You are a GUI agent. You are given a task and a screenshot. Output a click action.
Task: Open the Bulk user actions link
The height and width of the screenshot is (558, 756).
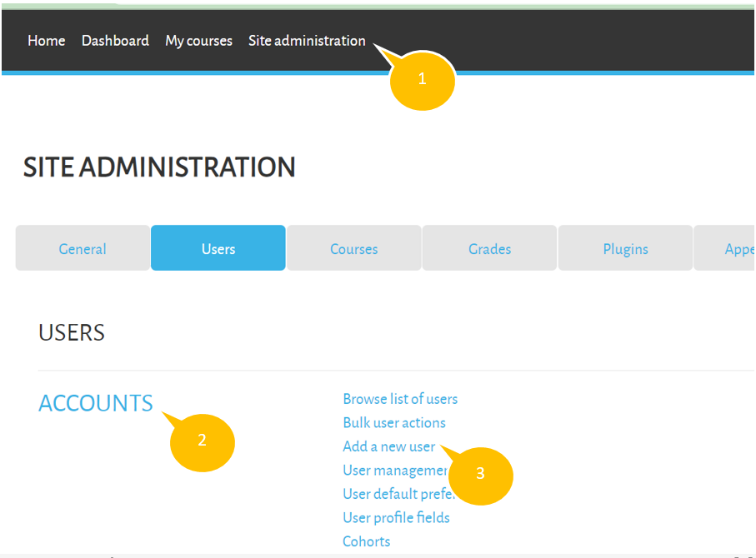point(394,423)
